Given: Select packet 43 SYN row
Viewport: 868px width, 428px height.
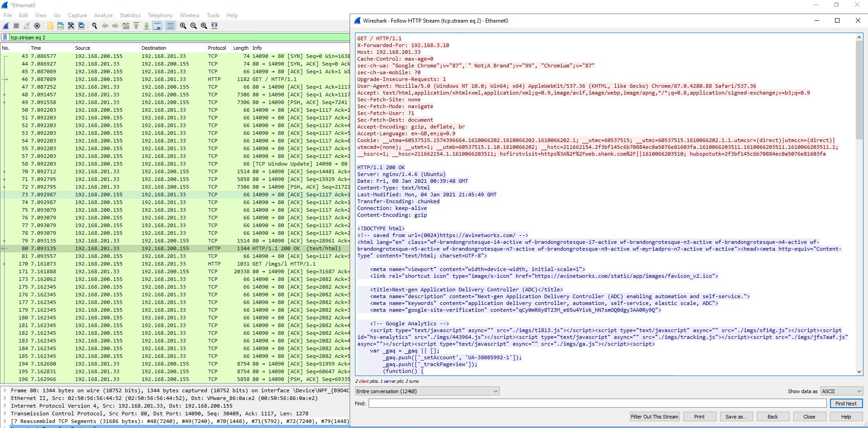Looking at the screenshot, I should coord(175,56).
